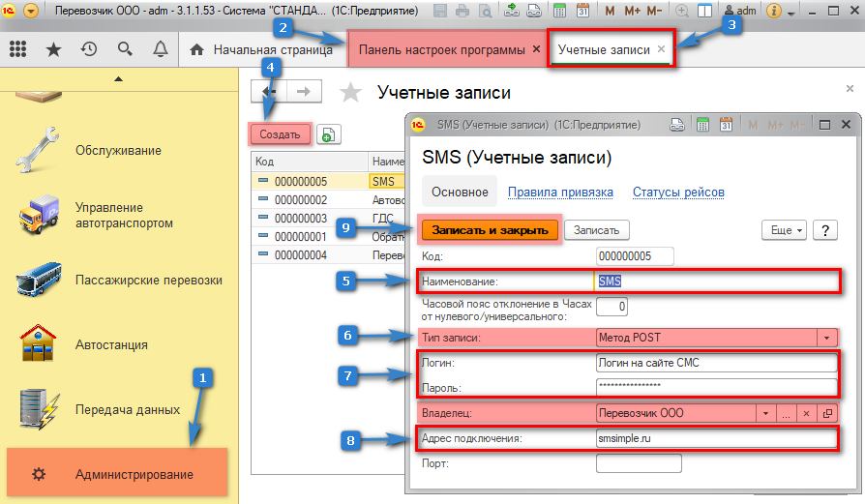Open the Еще dropdown menu
This screenshot has height=504, width=865.
pos(785,229)
